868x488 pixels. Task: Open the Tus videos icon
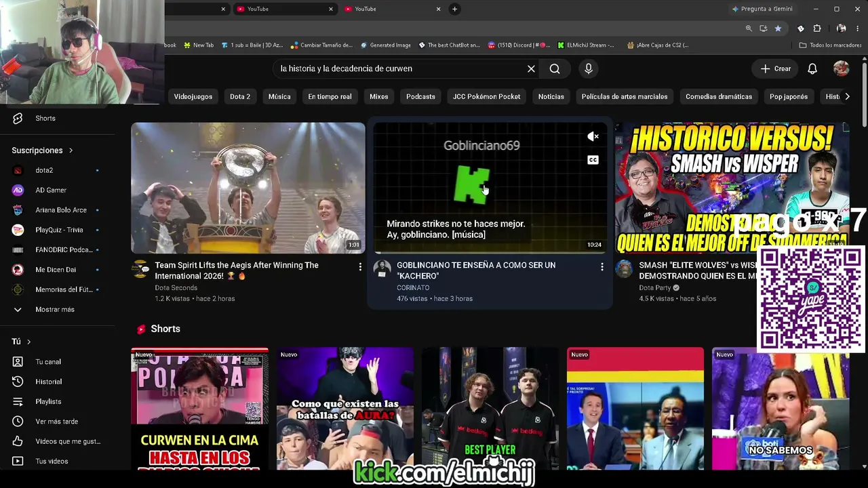coord(18,462)
